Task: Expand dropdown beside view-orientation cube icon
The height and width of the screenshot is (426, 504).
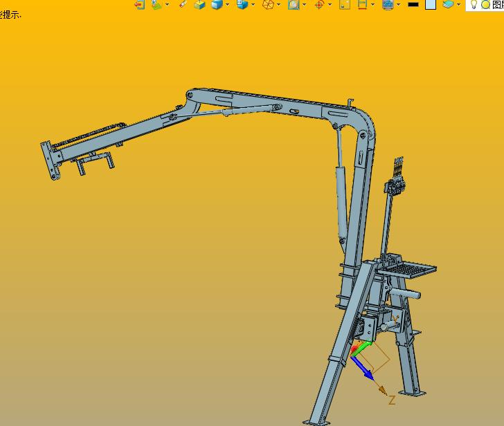Action: (x=253, y=4)
